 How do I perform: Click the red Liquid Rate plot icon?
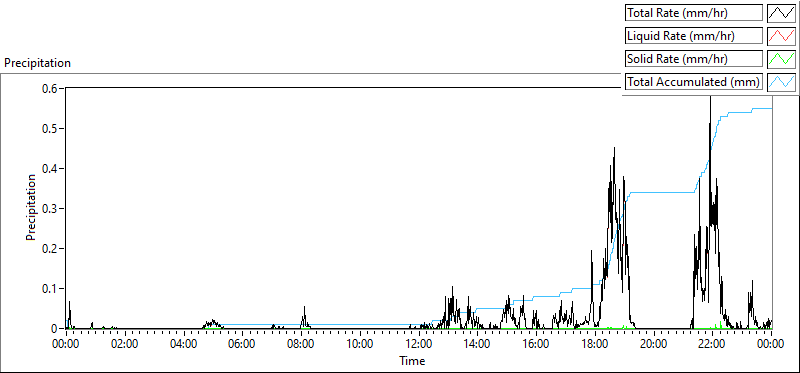point(781,36)
